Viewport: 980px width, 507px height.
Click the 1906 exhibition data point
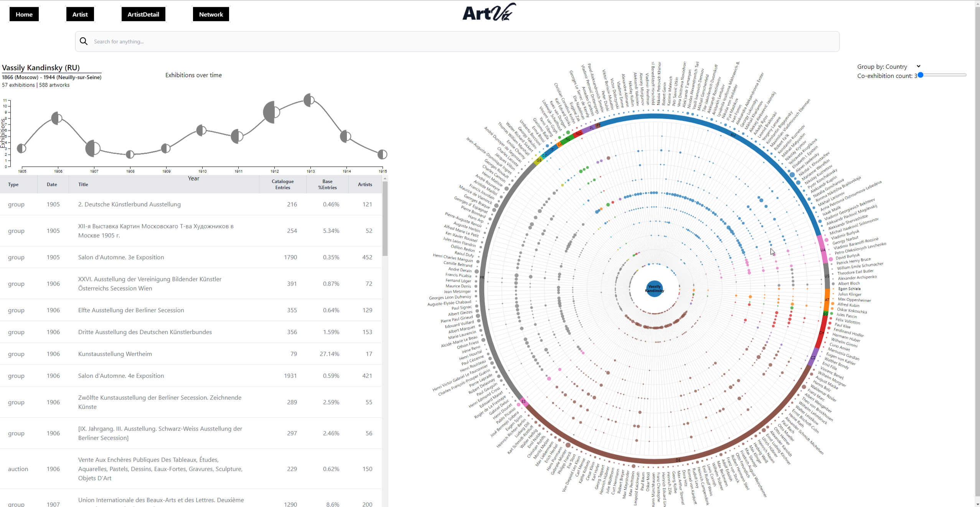click(x=57, y=118)
